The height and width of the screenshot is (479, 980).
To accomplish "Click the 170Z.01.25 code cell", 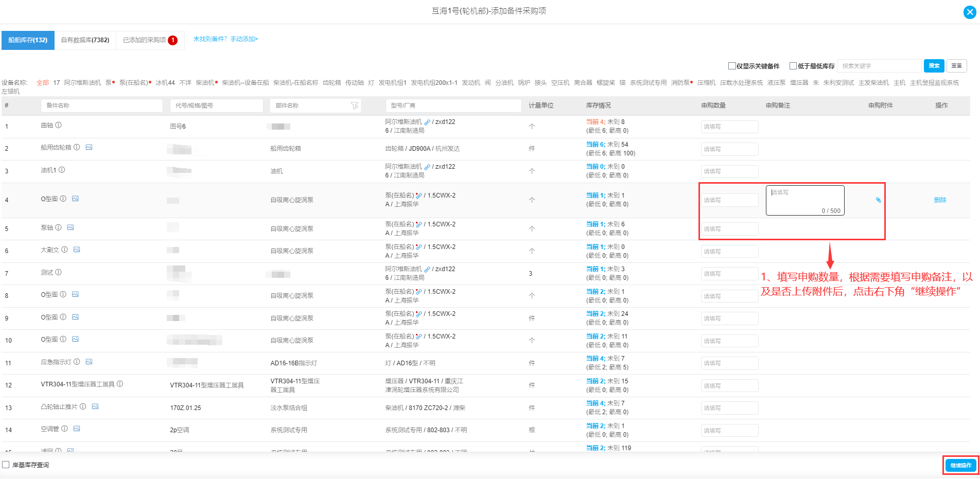I will (186, 408).
